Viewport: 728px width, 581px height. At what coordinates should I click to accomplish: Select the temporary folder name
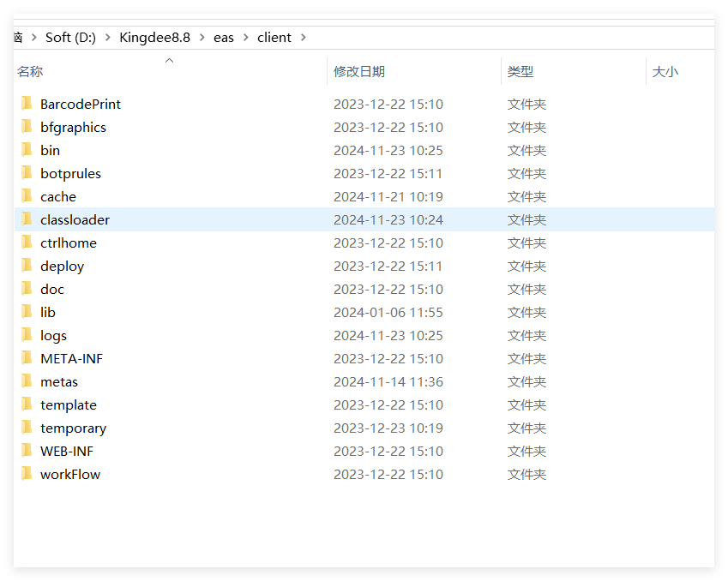click(x=74, y=428)
